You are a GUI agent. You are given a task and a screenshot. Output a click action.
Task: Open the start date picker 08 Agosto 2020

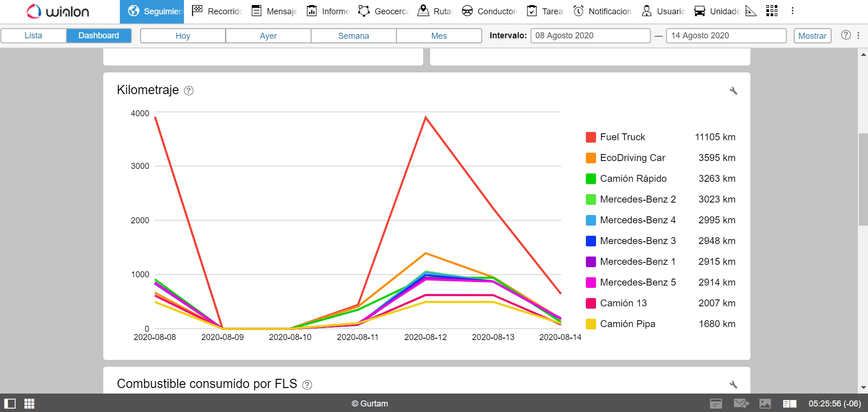tap(590, 36)
